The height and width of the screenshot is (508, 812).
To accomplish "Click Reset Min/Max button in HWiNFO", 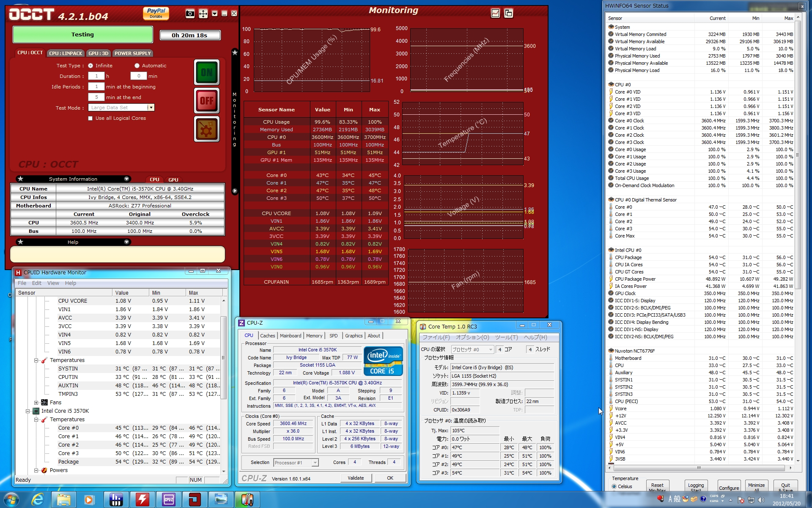I will coord(657,486).
